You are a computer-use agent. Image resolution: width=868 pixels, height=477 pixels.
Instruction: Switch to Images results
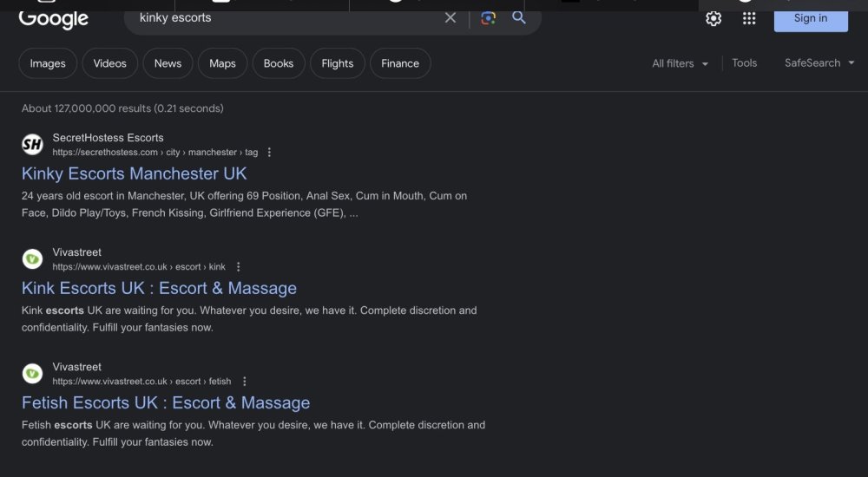click(x=48, y=63)
